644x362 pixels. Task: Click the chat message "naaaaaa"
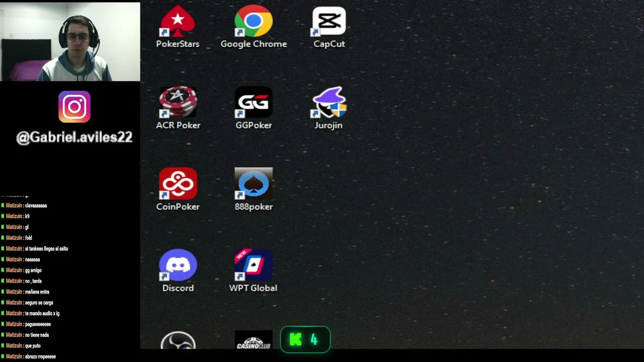pos(32,259)
